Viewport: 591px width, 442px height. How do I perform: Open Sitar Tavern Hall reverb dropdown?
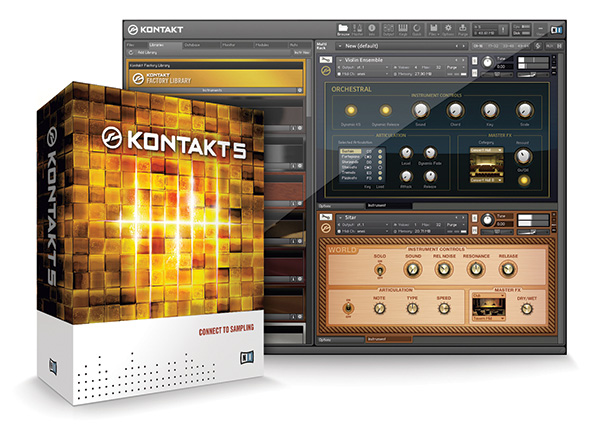489,319
